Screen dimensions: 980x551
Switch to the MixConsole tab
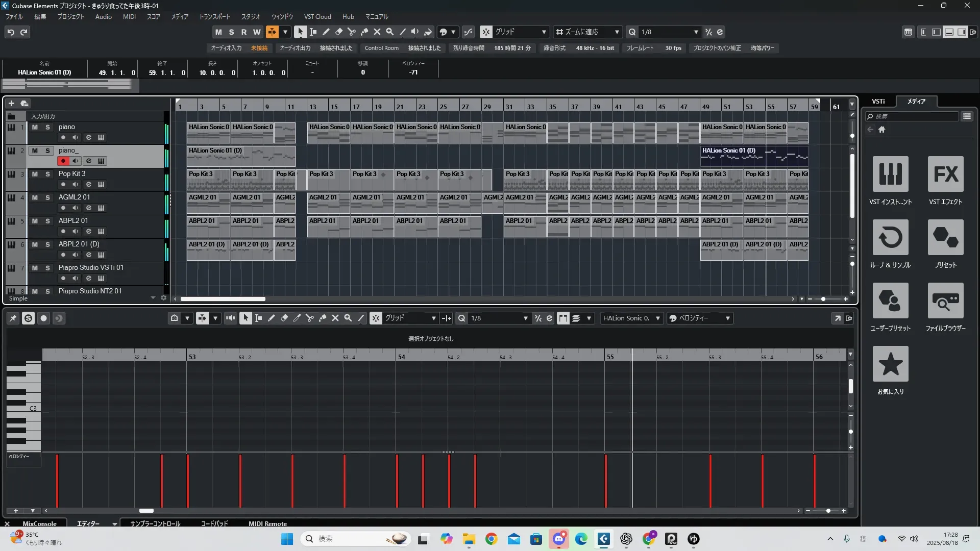click(39, 523)
